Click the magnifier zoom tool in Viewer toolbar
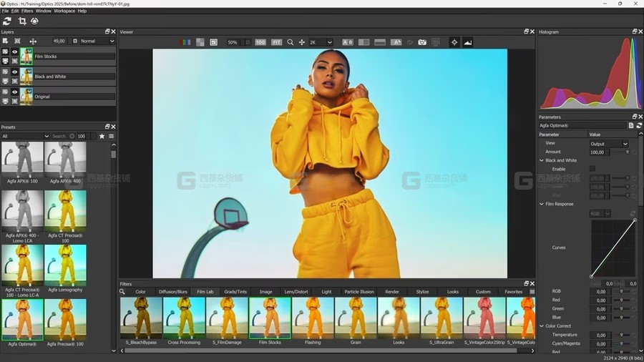644x362 pixels. point(291,42)
